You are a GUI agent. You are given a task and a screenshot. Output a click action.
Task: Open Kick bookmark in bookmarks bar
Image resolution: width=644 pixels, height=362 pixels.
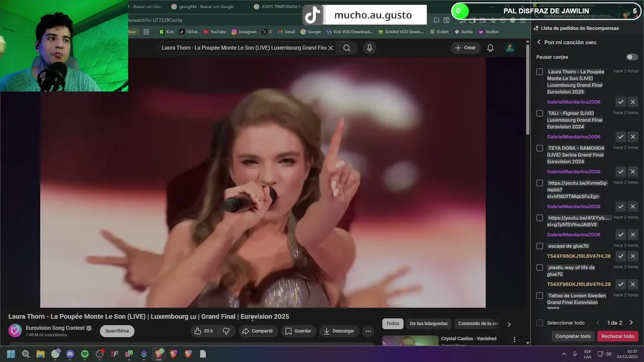pos(166,32)
